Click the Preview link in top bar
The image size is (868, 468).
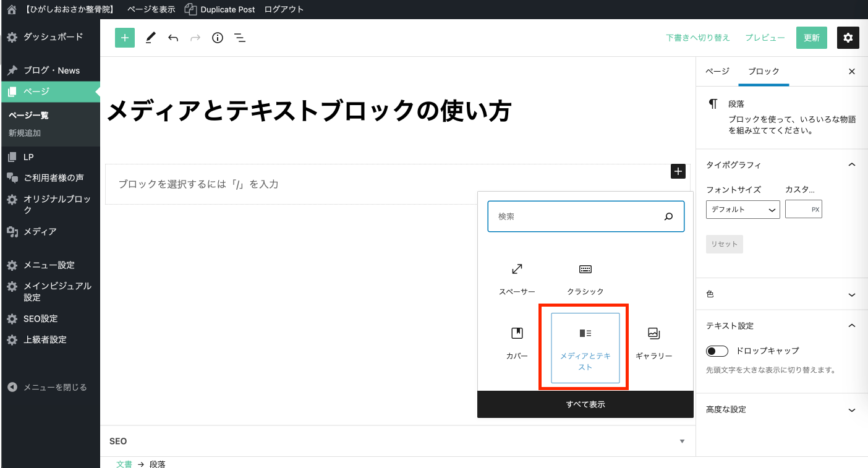coord(765,38)
